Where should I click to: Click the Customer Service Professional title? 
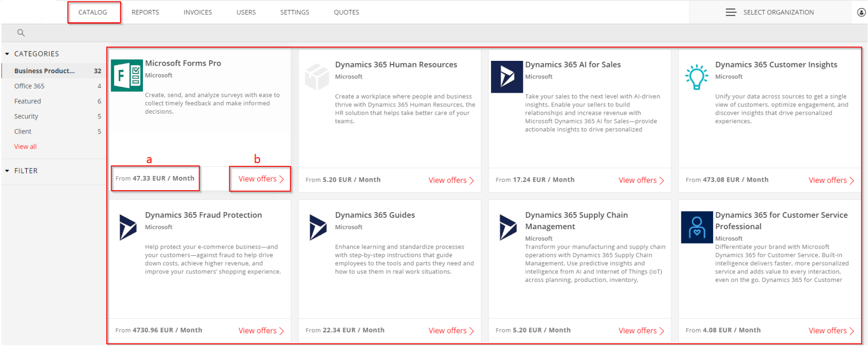[781, 221]
